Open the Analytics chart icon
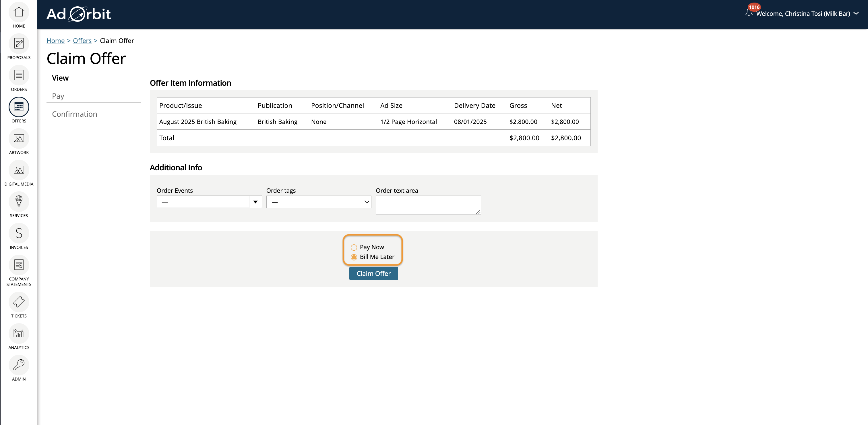The height and width of the screenshot is (425, 868). pyautogui.click(x=19, y=334)
